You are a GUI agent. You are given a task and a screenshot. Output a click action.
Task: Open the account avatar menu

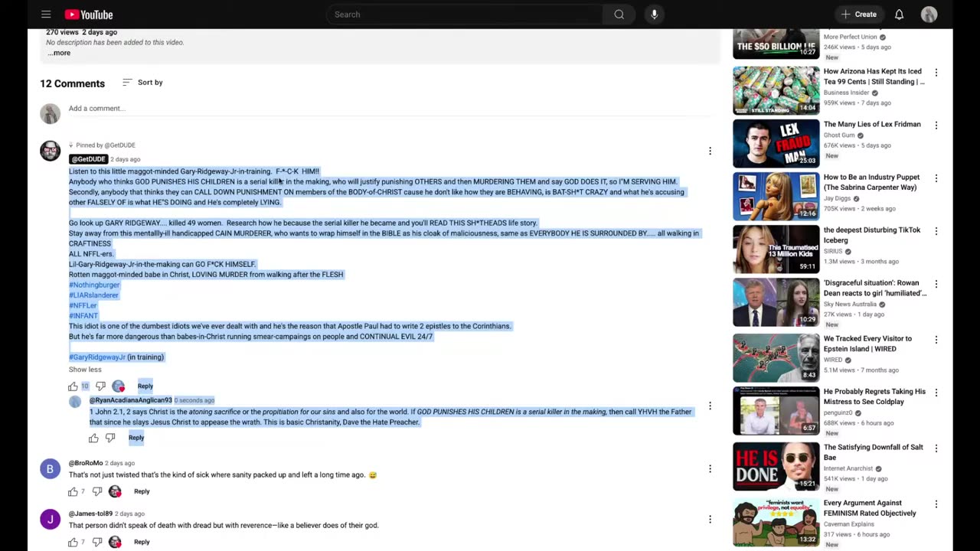[929, 15]
